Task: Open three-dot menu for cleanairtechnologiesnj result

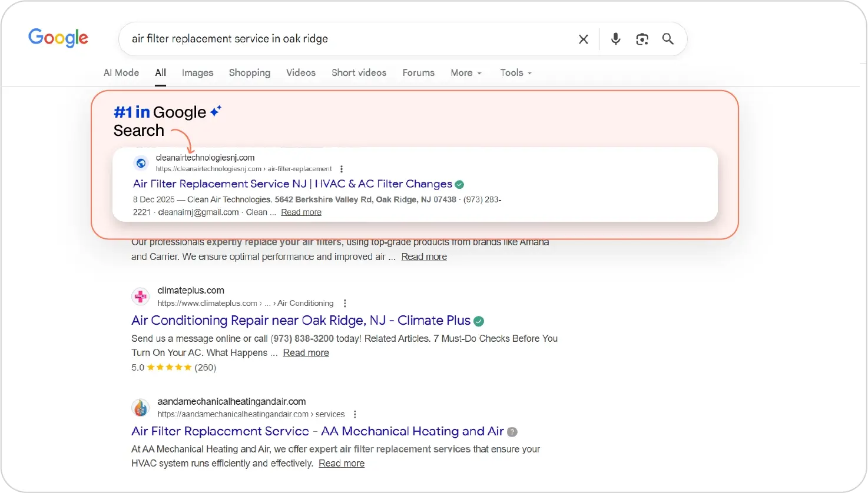Action: pos(342,169)
